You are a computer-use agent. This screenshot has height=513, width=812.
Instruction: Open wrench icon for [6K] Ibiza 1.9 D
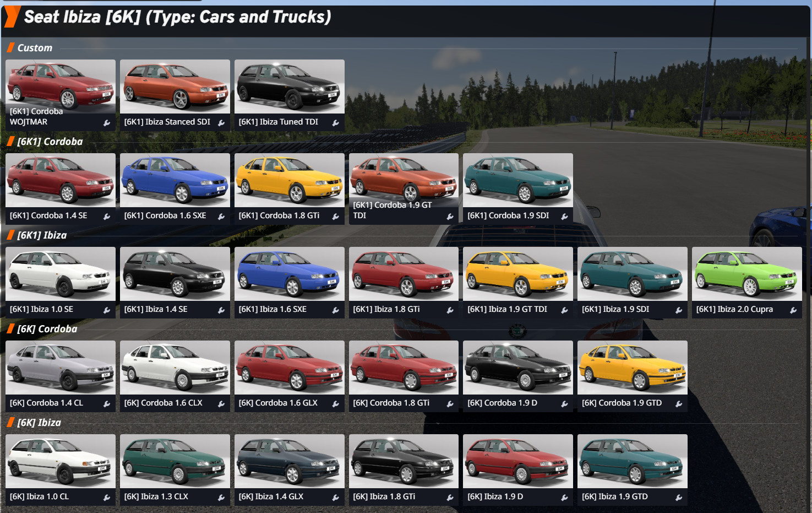pos(565,498)
